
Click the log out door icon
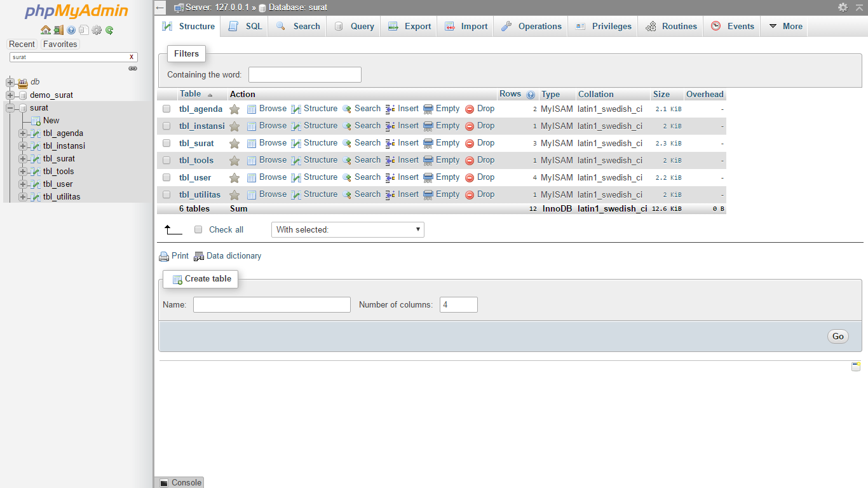coord(58,30)
